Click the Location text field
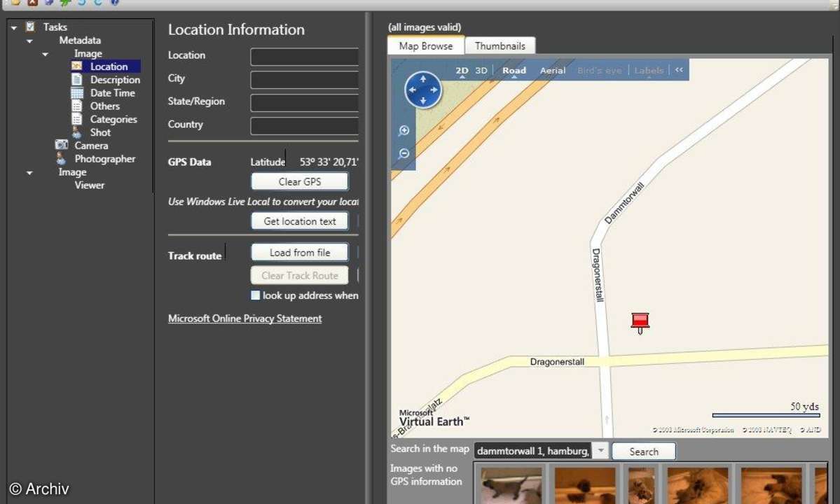840x504 pixels. (304, 57)
